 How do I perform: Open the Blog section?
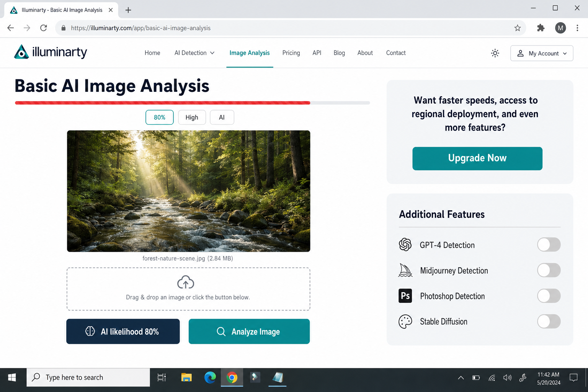coord(339,53)
